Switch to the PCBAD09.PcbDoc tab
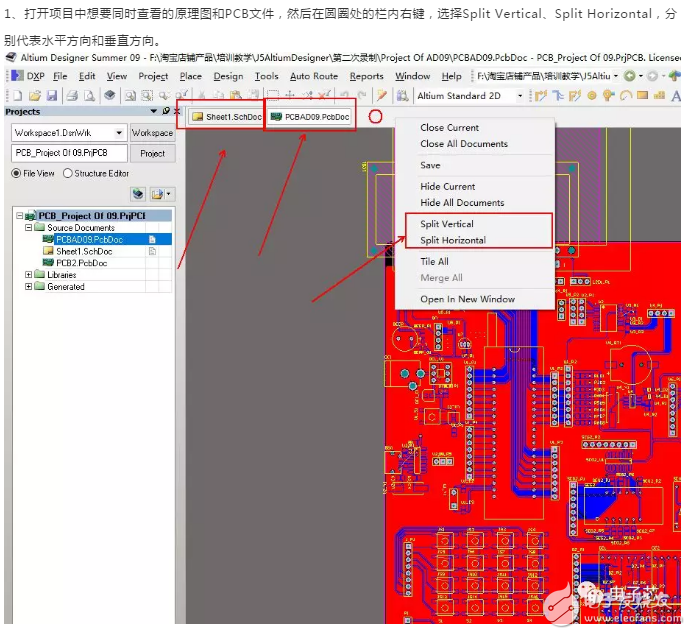686x630 pixels. coord(309,117)
